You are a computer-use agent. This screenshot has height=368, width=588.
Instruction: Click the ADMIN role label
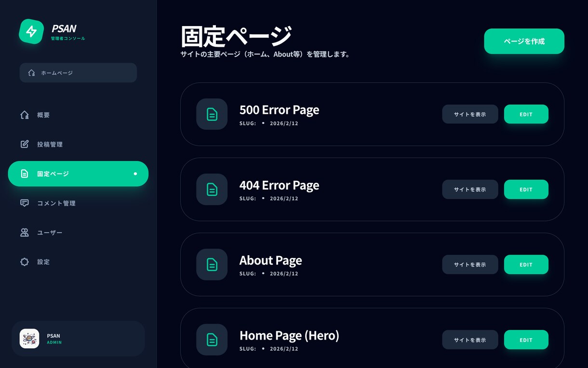pos(54,342)
